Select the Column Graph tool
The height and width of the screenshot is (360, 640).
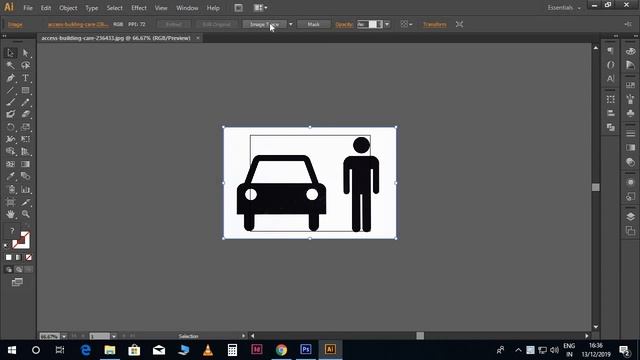(x=25, y=189)
